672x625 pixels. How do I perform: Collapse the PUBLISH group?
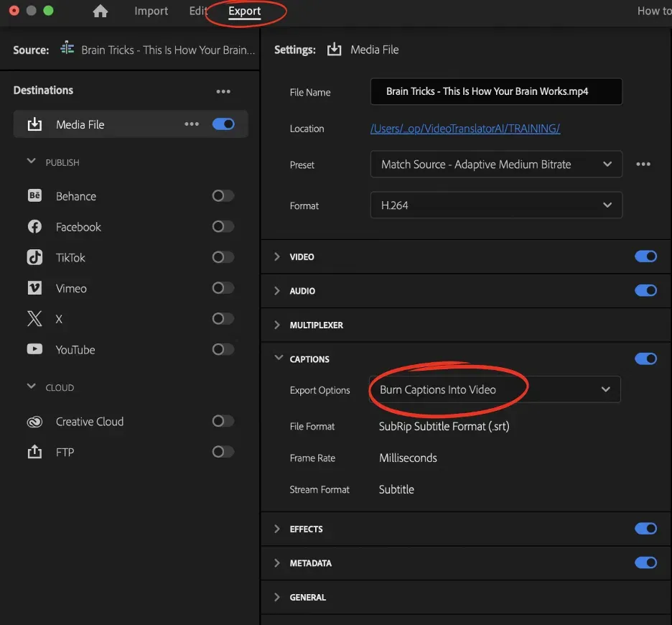[x=32, y=162]
